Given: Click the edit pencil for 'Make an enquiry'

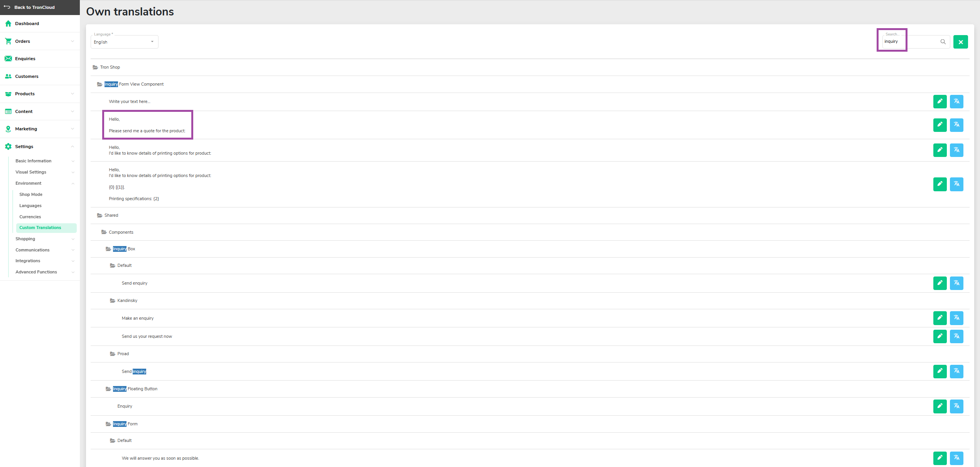Looking at the screenshot, I should 940,318.
